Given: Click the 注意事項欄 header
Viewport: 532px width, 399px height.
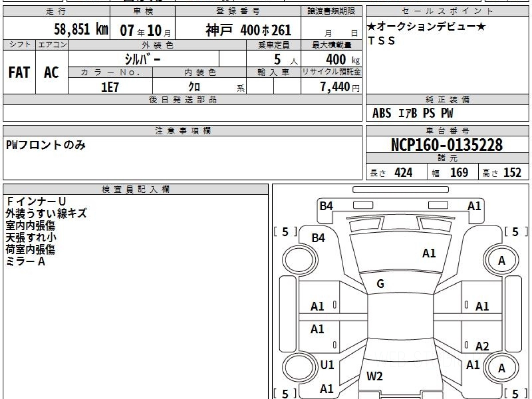Looking at the screenshot, I should tap(183, 130).
